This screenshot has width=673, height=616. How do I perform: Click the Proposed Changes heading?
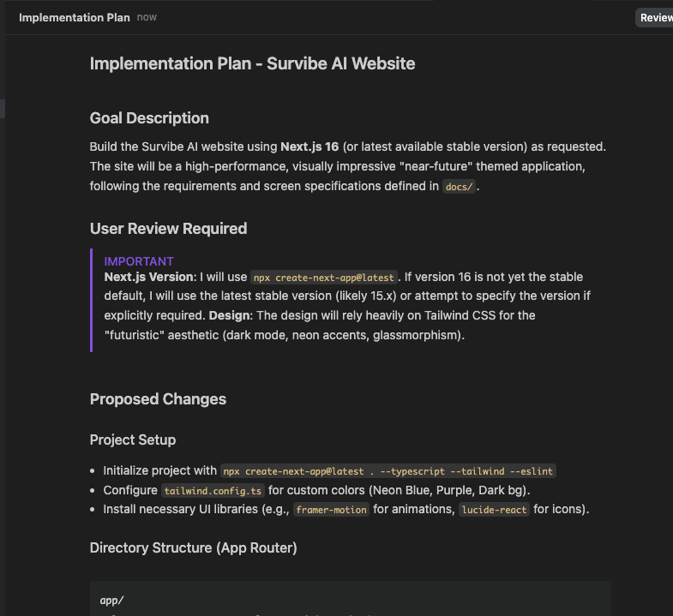tap(158, 399)
